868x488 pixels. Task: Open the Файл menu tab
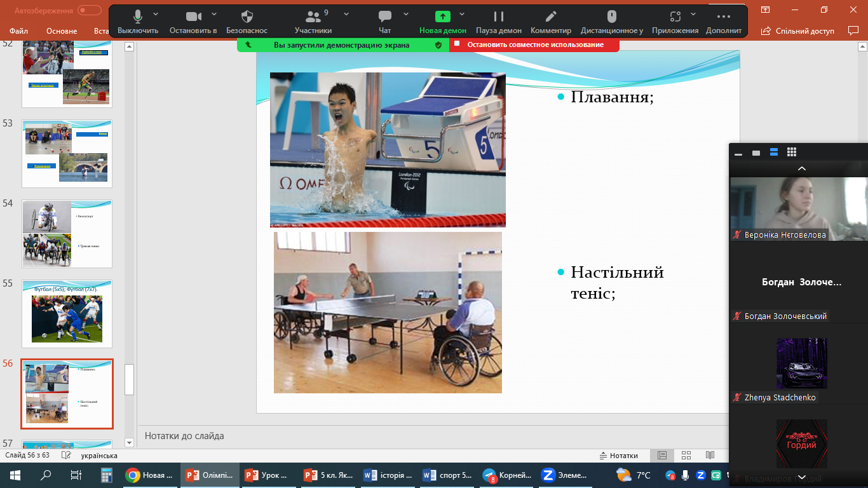pos(18,30)
